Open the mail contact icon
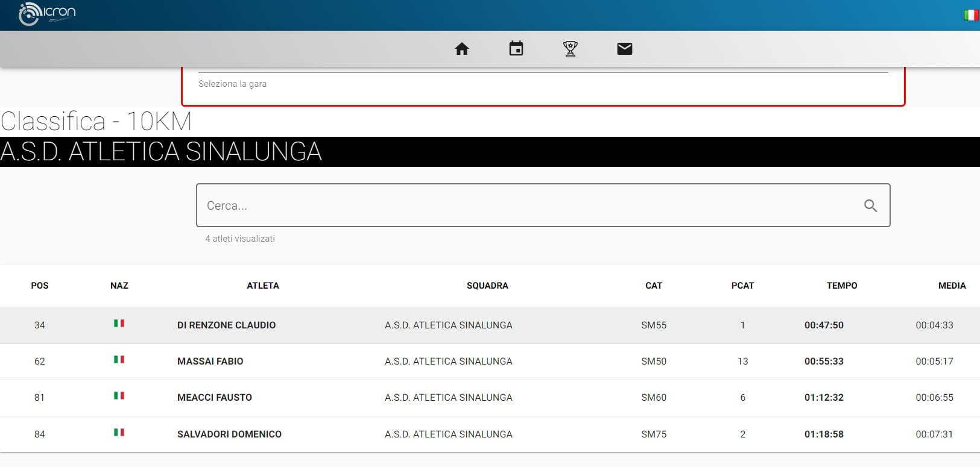The height and width of the screenshot is (467, 980). click(x=625, y=49)
